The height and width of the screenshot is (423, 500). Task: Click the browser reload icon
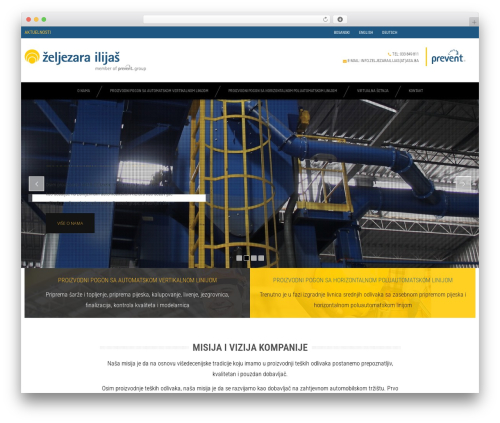pyautogui.click(x=325, y=19)
